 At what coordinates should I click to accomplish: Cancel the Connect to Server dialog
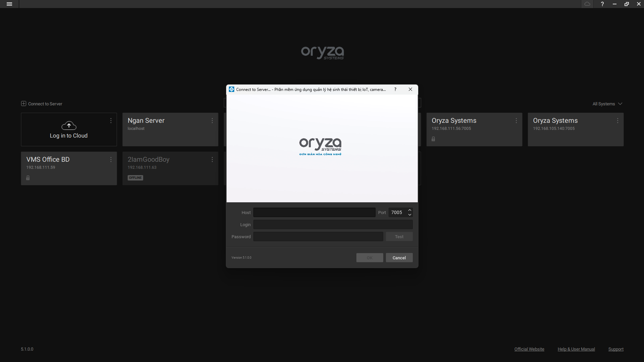[x=399, y=258]
